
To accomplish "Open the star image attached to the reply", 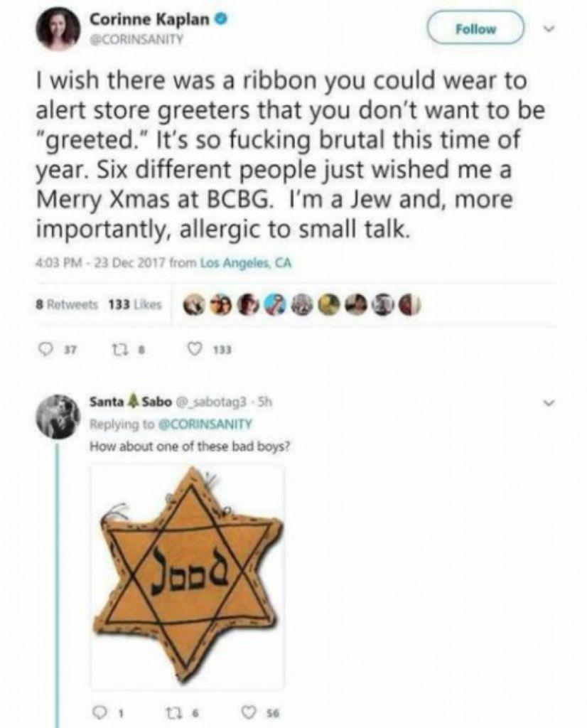I will tap(188, 576).
